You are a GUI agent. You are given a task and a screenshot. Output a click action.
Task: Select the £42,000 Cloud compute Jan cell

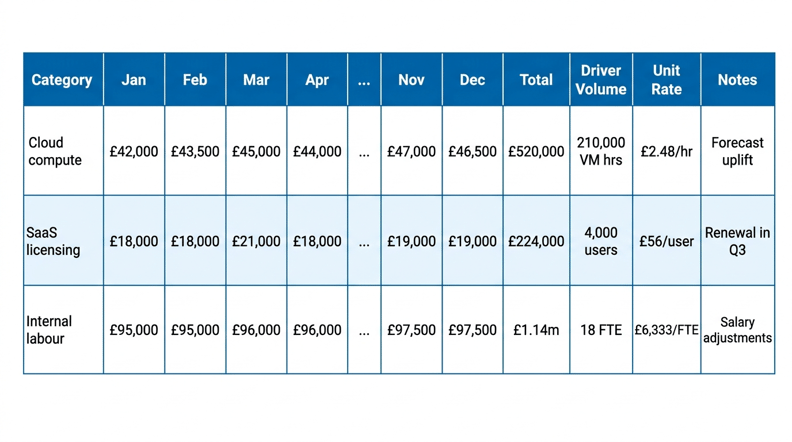(134, 152)
